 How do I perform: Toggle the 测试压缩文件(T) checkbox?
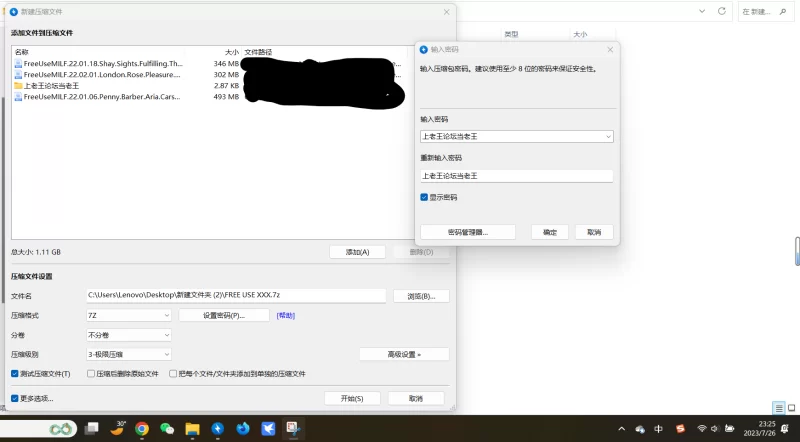point(15,374)
